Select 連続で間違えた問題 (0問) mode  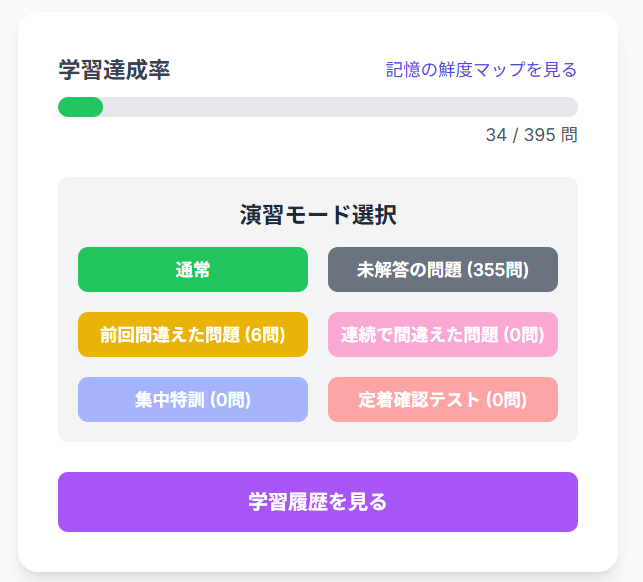443,335
